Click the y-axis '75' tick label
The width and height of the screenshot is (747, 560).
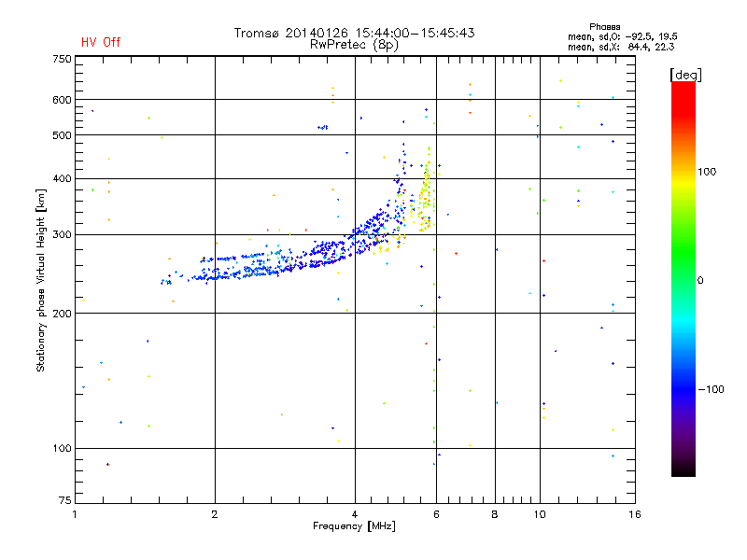pyautogui.click(x=65, y=500)
